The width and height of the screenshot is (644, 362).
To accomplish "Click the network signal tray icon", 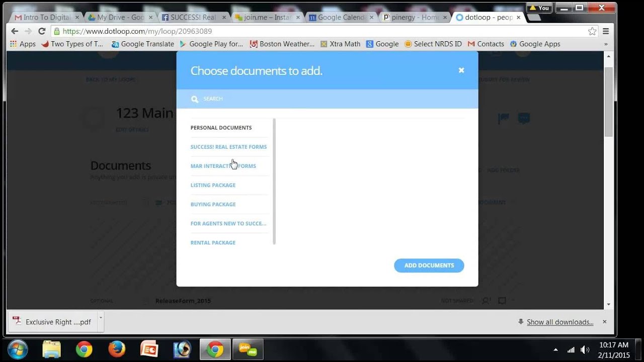I will [571, 350].
